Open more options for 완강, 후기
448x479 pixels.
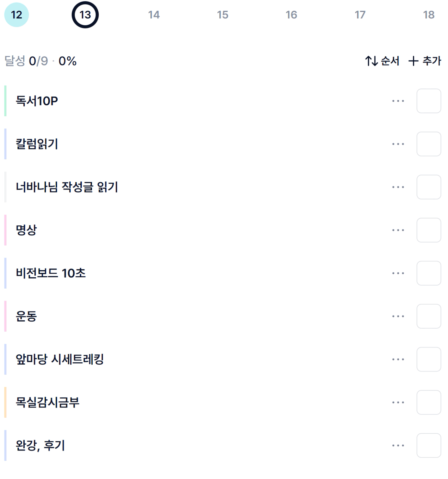398,446
